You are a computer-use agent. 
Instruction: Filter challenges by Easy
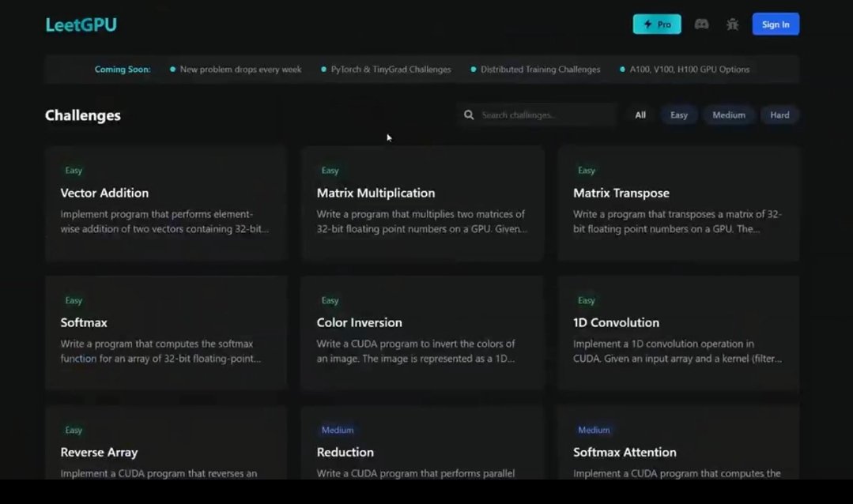click(x=679, y=115)
